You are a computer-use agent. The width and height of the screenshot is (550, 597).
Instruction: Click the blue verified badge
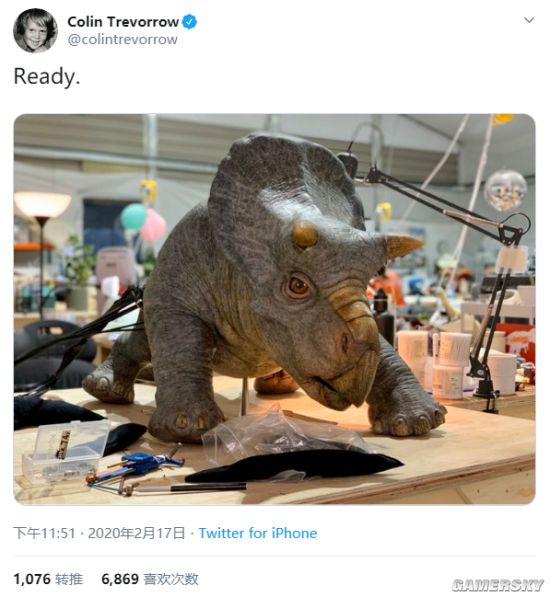pos(190,22)
